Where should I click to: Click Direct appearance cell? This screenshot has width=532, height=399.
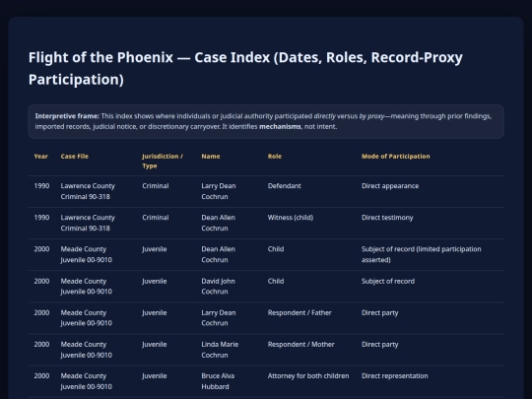click(390, 186)
